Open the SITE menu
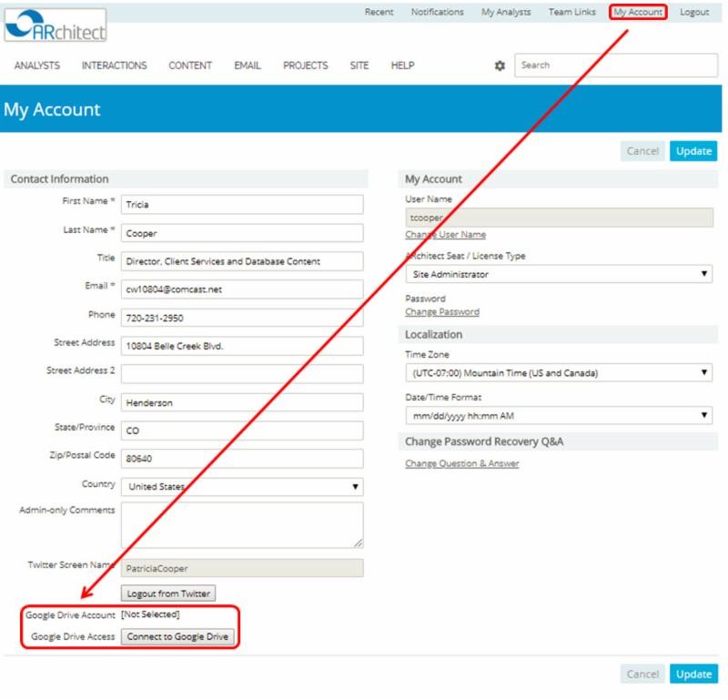The image size is (728, 700). coord(359,66)
